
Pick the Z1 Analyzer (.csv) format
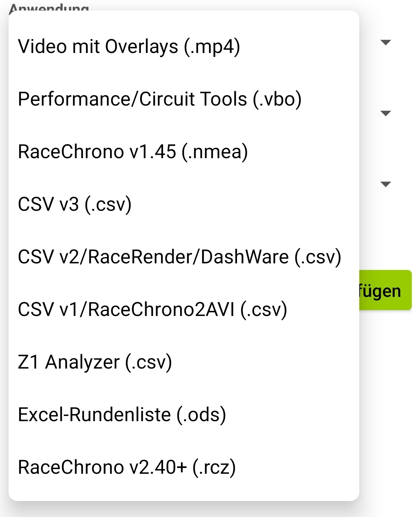[95, 362]
